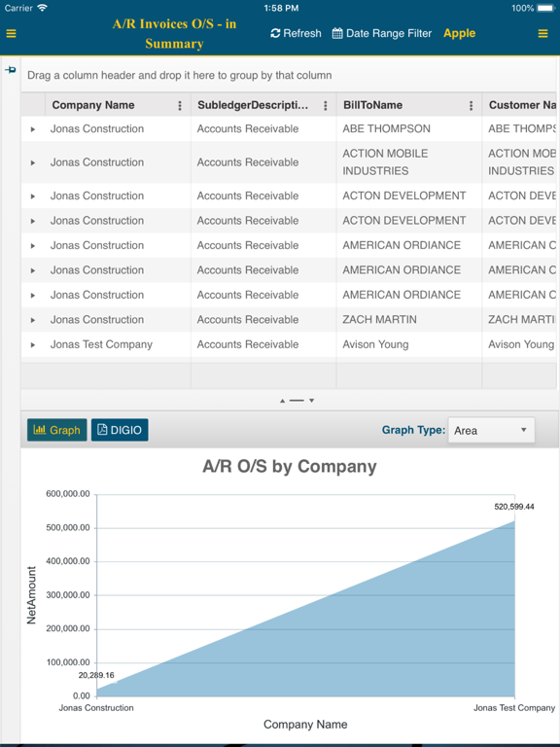
Task: Expand the first AMERICAN ORDIANCE row
Action: 33,245
